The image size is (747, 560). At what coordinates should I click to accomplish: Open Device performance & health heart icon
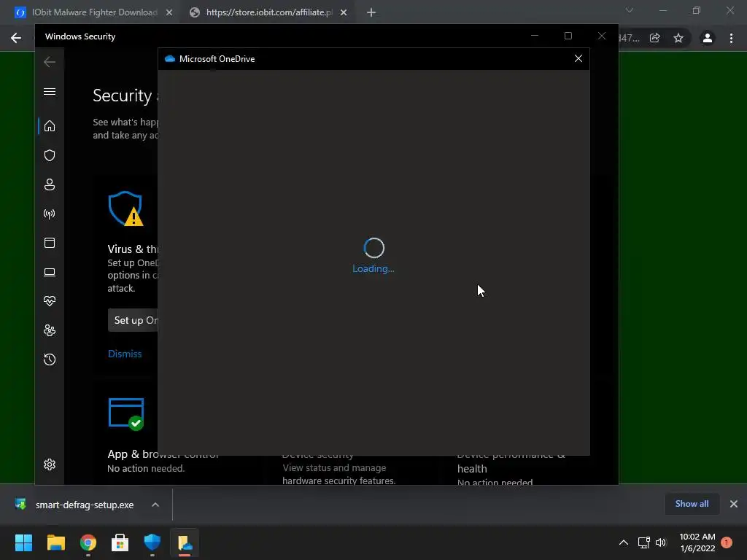(50, 301)
